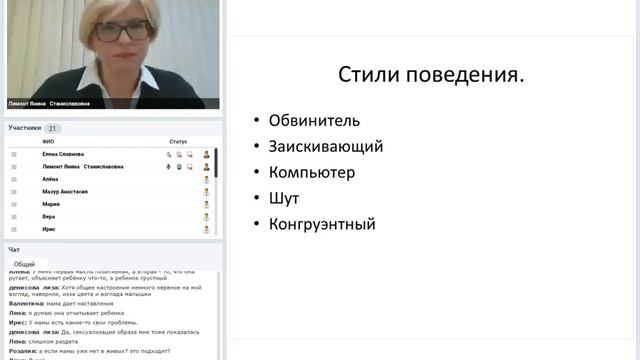Image resolution: width=640 pixels, height=360 pixels.
Task: Click the row handle icon for Елена Славнова
Action: point(14,154)
